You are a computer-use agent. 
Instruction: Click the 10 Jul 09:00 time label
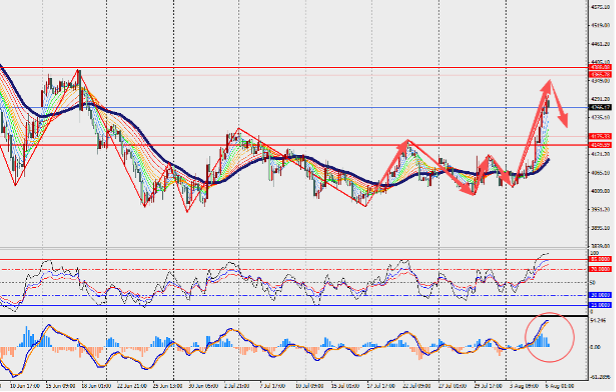click(310, 386)
